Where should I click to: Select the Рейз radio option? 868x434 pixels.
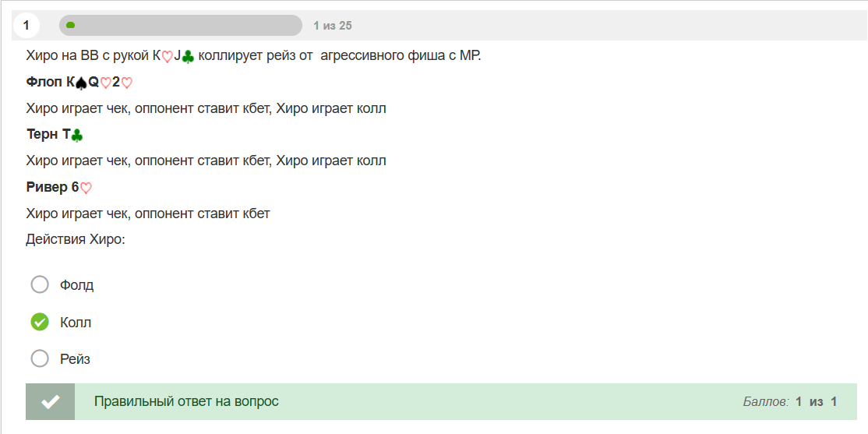click(40, 358)
